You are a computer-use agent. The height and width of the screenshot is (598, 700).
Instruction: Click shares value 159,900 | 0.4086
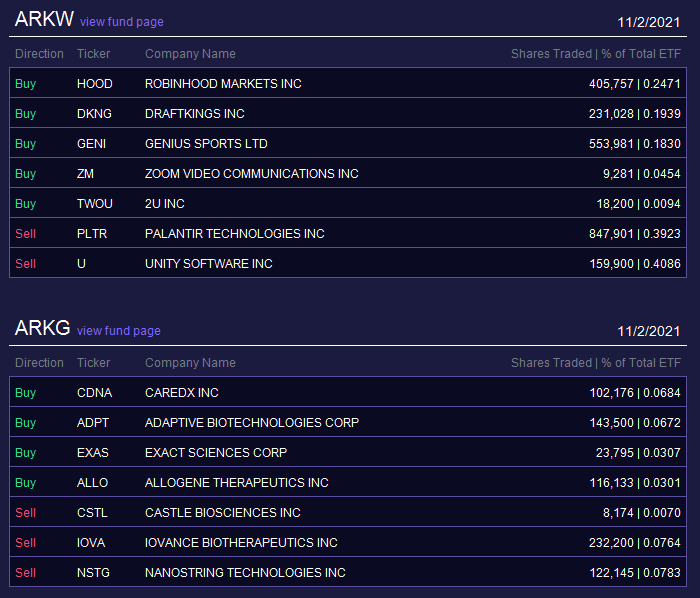[635, 264]
